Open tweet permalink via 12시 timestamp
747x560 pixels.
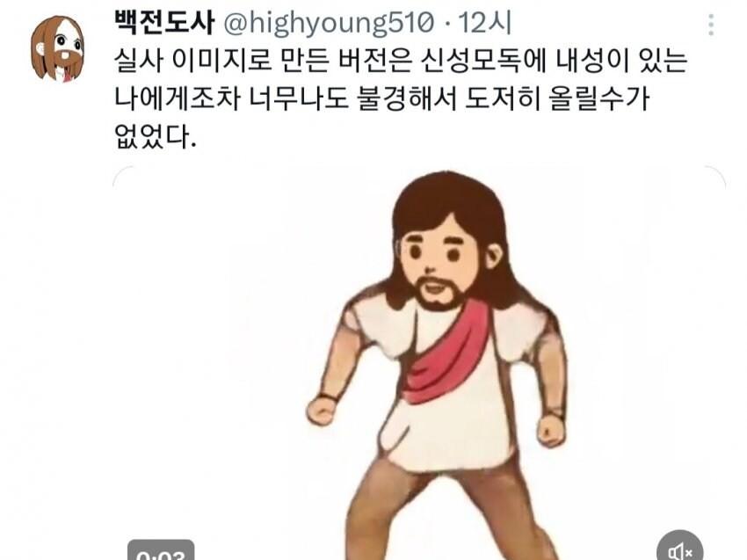coord(484,23)
